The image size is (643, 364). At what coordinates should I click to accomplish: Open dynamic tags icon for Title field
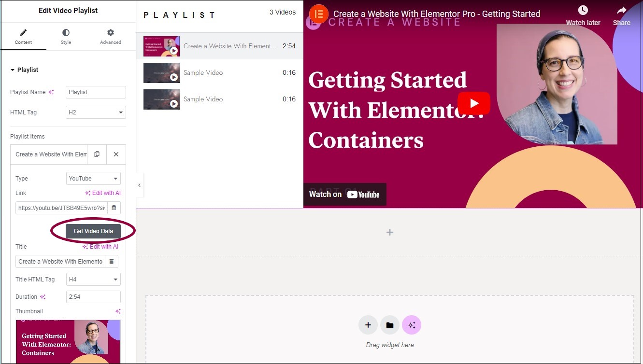112,262
